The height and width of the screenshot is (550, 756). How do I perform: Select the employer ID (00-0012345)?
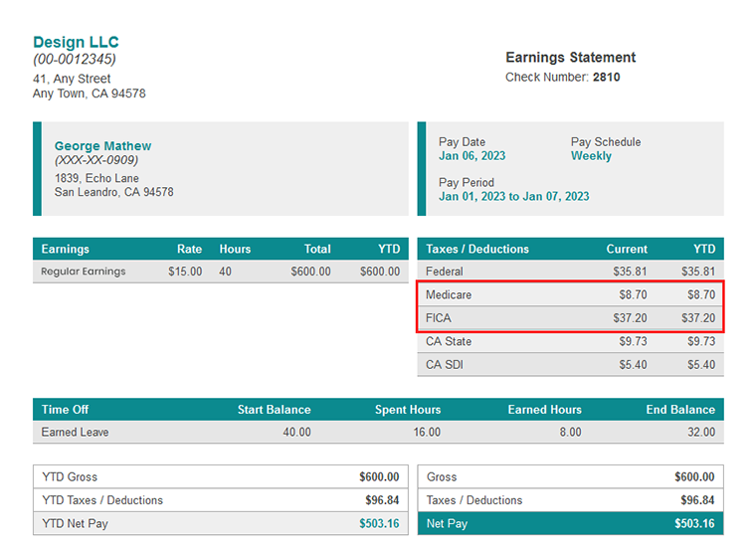pos(75,59)
